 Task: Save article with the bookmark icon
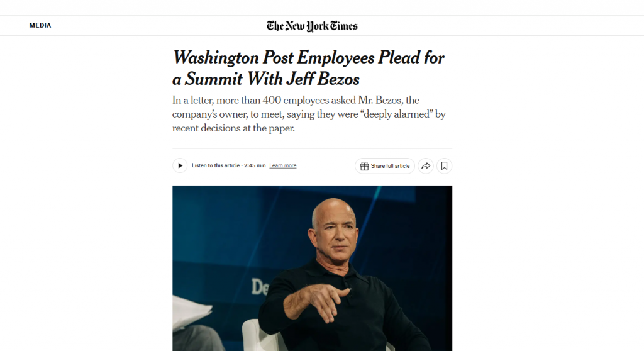[444, 166]
